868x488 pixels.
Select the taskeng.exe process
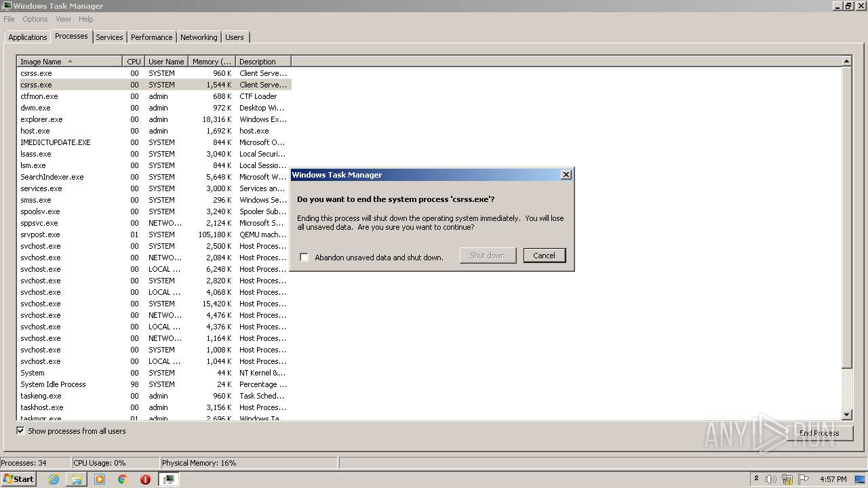pos(154,396)
